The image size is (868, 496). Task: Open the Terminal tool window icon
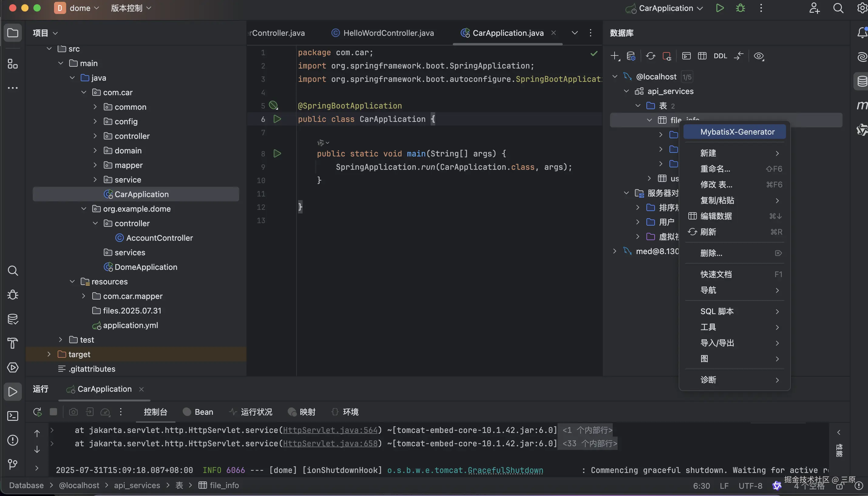coord(13,416)
